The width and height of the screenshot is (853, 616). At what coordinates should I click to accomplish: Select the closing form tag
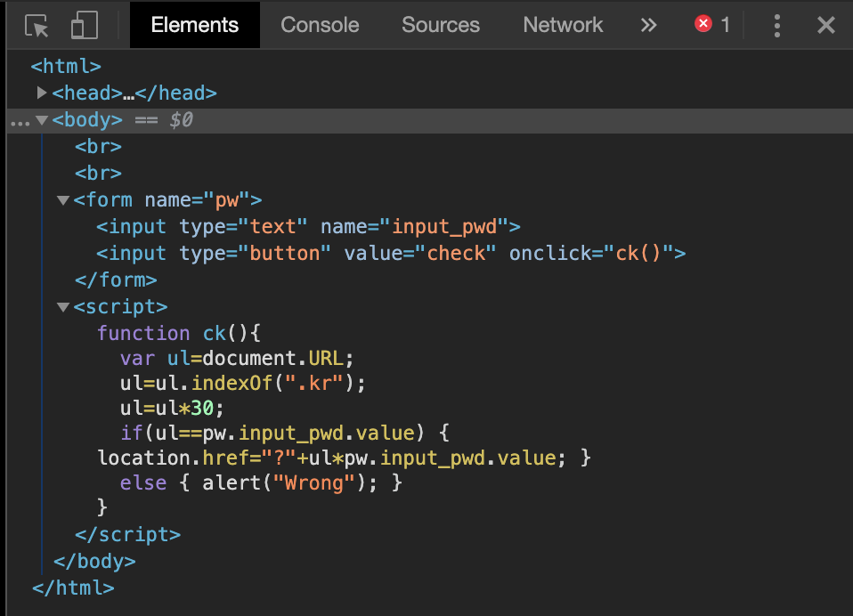coord(116,280)
